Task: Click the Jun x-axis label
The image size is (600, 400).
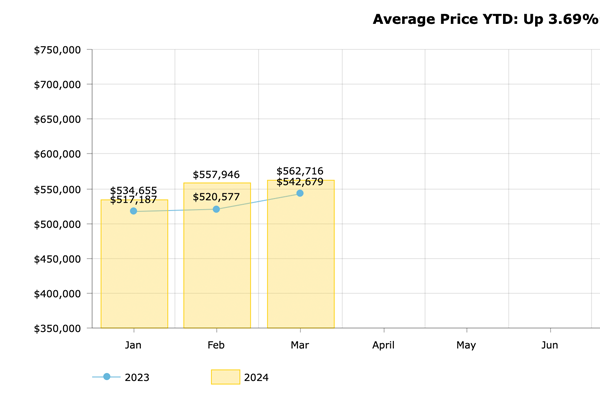Action: pyautogui.click(x=549, y=345)
